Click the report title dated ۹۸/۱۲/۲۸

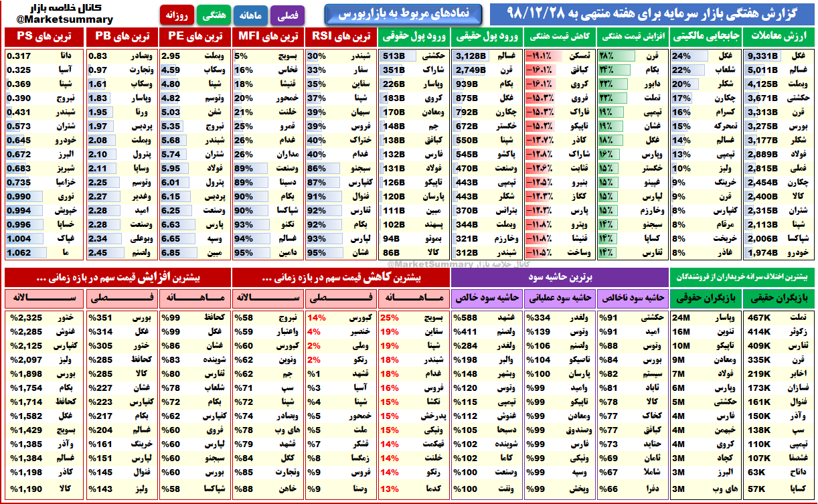click(x=651, y=14)
